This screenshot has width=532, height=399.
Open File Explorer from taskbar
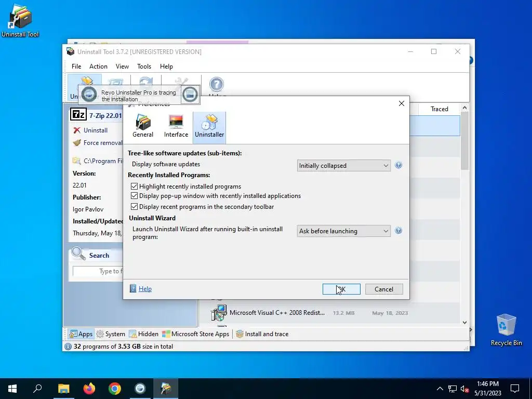63,389
